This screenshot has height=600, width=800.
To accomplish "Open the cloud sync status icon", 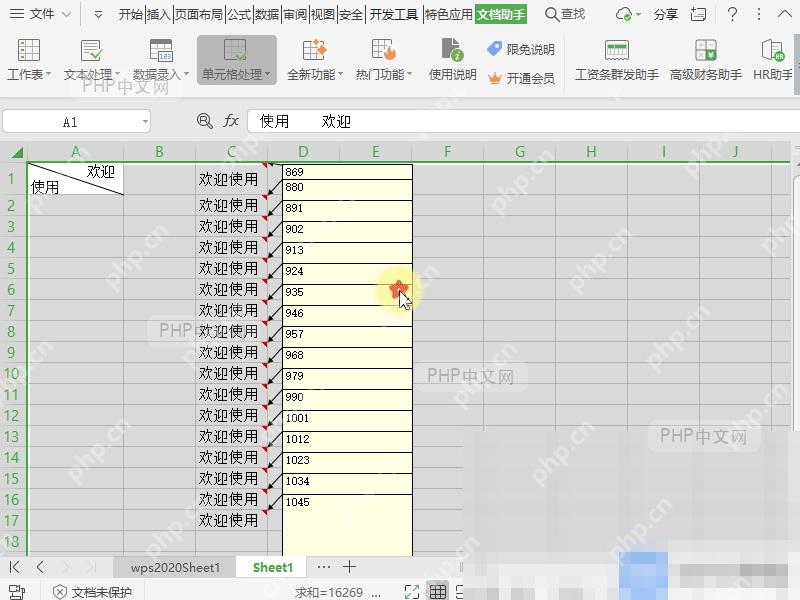I will [623, 14].
